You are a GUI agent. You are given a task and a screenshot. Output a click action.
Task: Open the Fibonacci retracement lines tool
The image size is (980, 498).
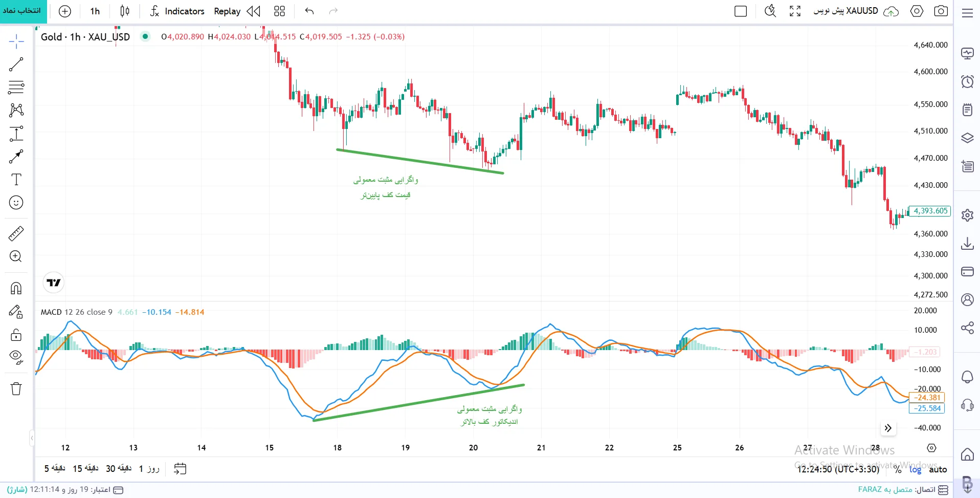[x=16, y=88]
